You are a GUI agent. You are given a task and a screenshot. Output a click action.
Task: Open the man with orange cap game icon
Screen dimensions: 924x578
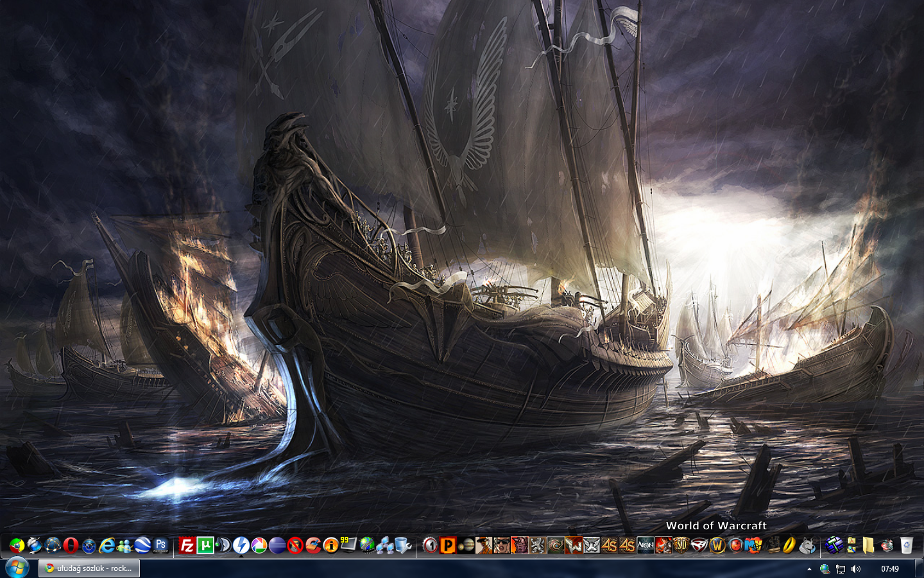click(484, 546)
